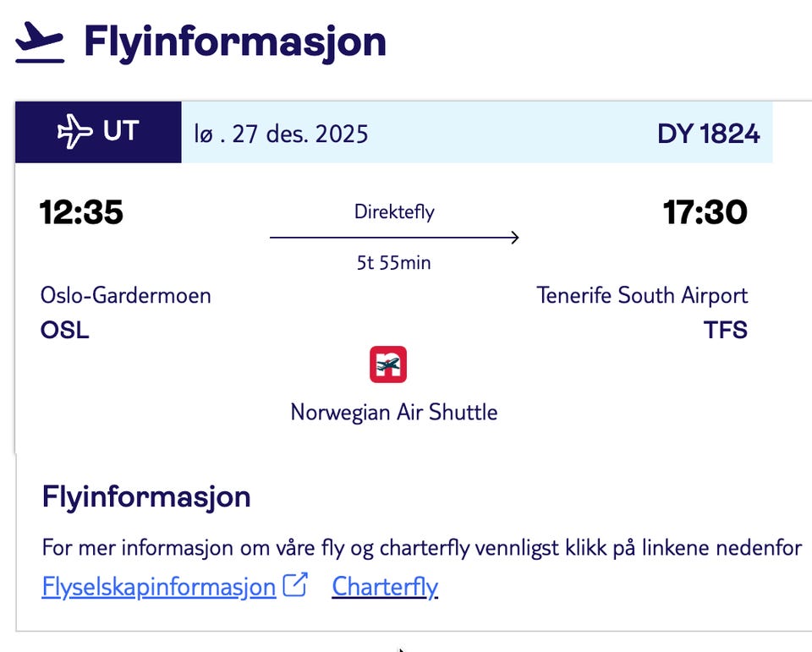This screenshot has height=652, width=812.
Task: Click the plane icon in the UT badge
Action: pyautogui.click(x=74, y=132)
